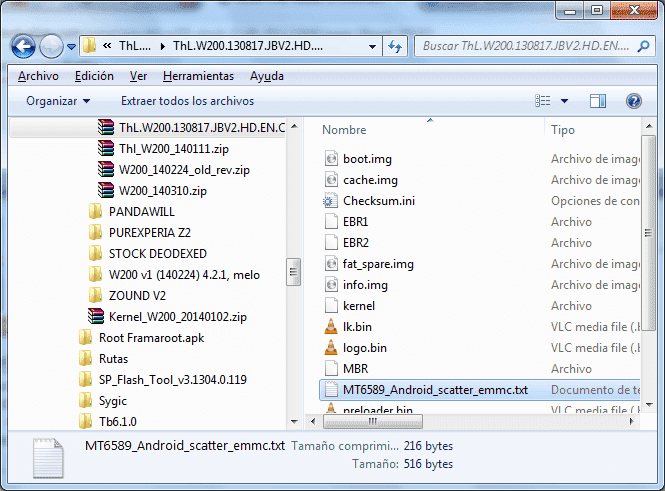Image resolution: width=665 pixels, height=491 pixels.
Task: Click file list vertical scroll down arrow
Action: 649,405
